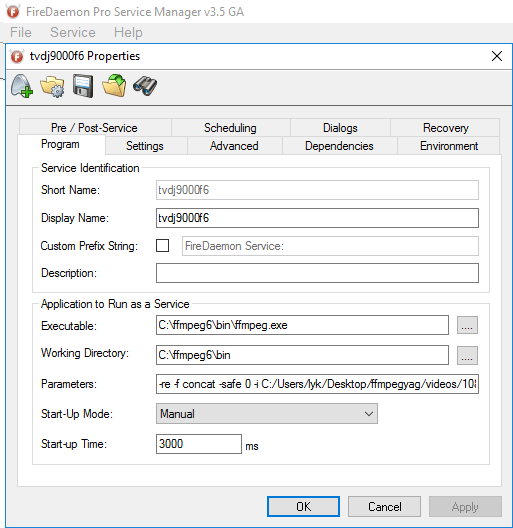This screenshot has height=528, width=513.
Task: Browse for the Executable path
Action: point(467,325)
